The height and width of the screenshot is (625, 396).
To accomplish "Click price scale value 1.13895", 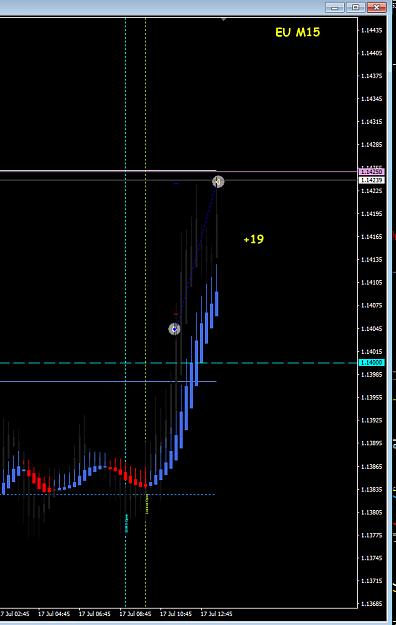I will tap(371, 443).
